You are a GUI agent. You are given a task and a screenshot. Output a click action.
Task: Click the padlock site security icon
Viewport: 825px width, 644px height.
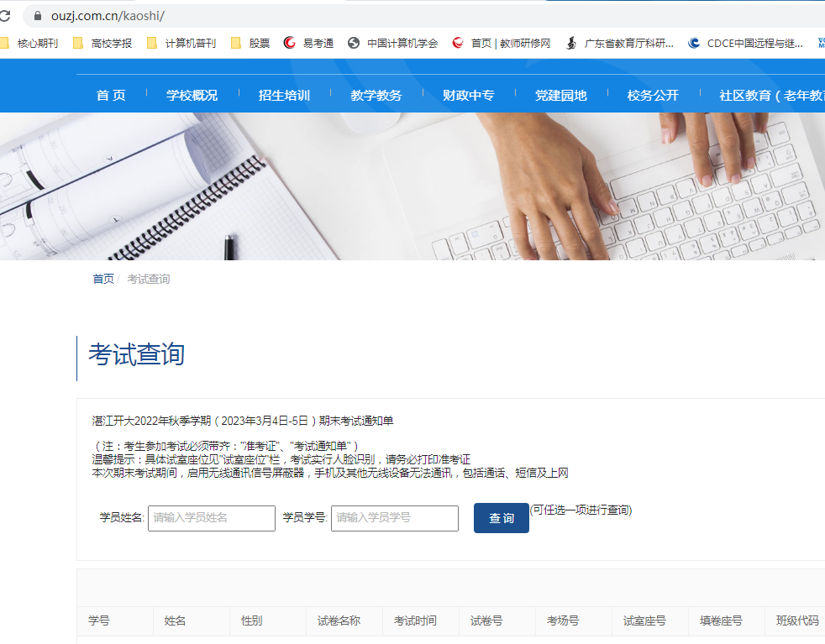point(36,16)
